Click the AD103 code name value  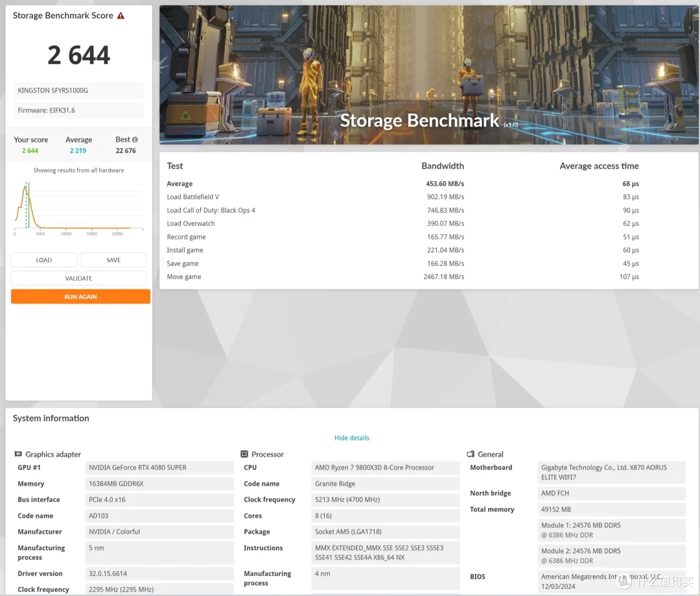coord(159,516)
